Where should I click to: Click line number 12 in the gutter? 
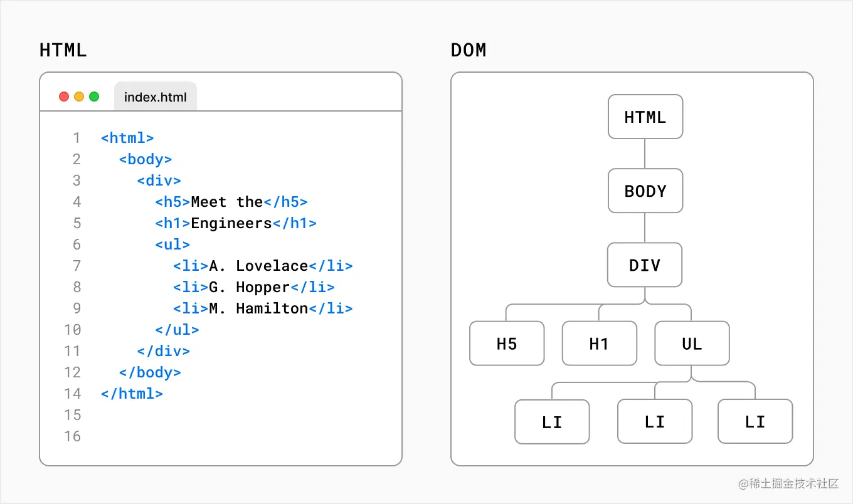coord(73,372)
